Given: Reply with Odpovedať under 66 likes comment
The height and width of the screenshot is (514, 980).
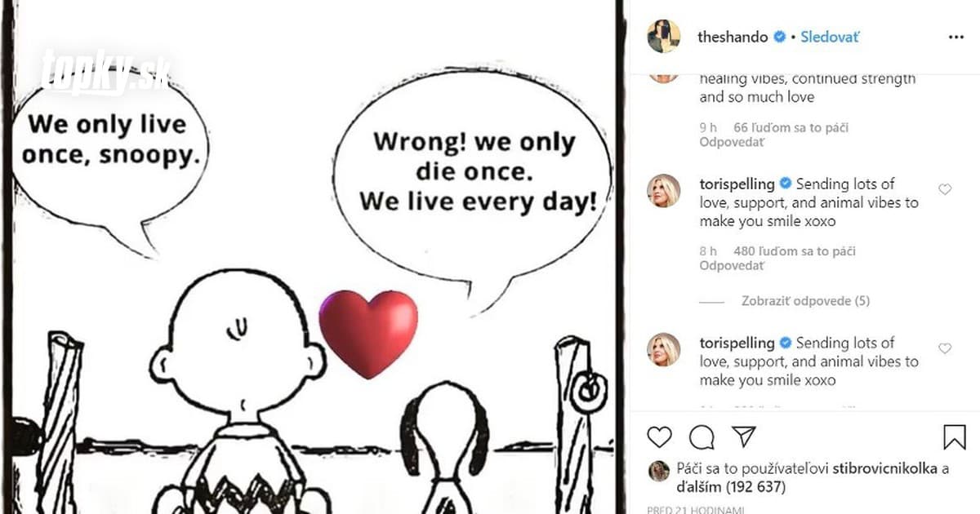Looking at the screenshot, I should click(x=732, y=142).
